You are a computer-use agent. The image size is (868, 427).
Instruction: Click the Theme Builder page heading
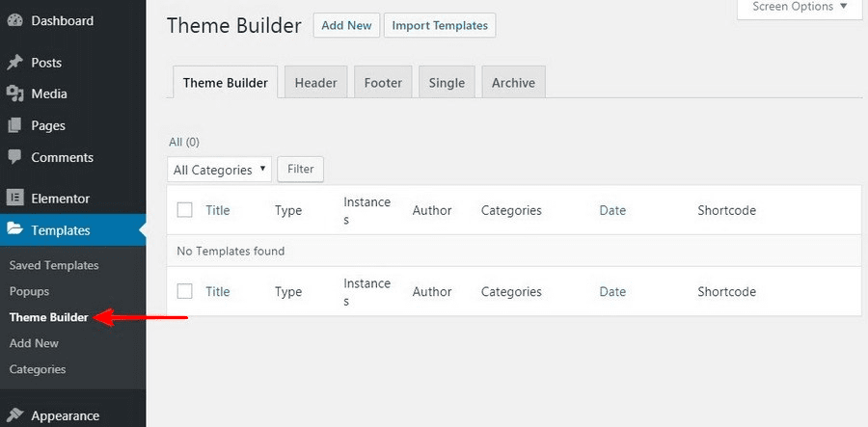click(234, 25)
